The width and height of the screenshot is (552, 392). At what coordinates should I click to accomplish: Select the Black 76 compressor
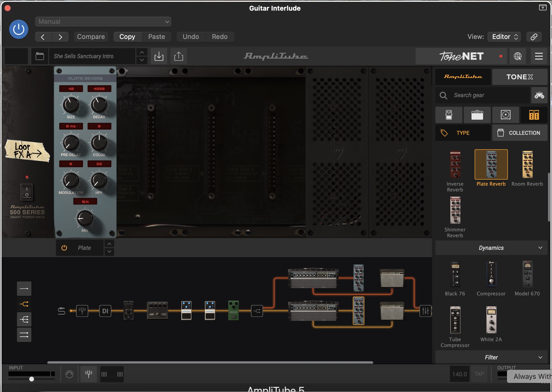pos(455,274)
